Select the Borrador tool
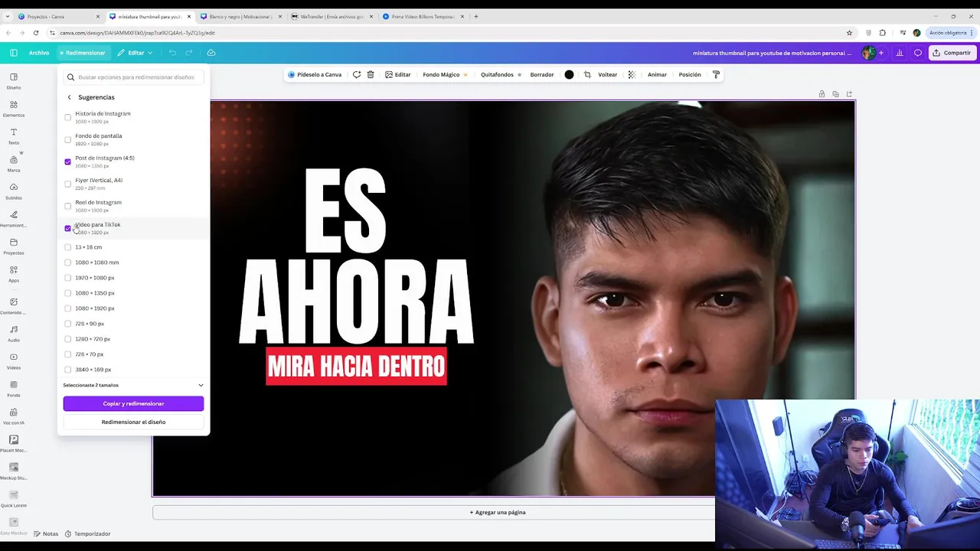This screenshot has height=551, width=980. pos(542,74)
